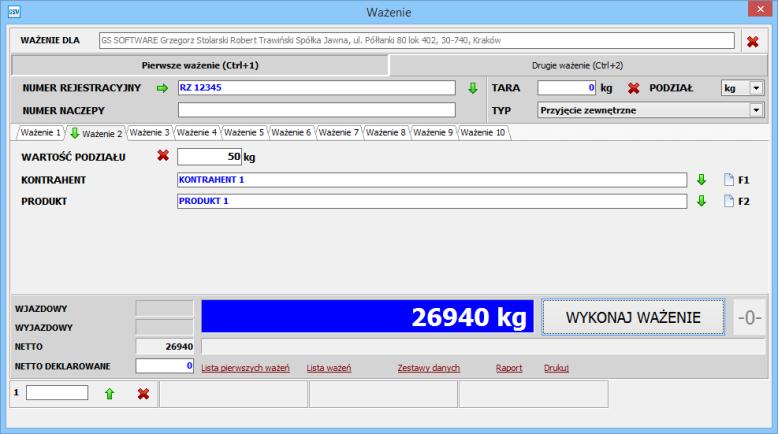Click the green up arrow in the bottom row
Screen dimensions: 778x434
tap(109, 394)
